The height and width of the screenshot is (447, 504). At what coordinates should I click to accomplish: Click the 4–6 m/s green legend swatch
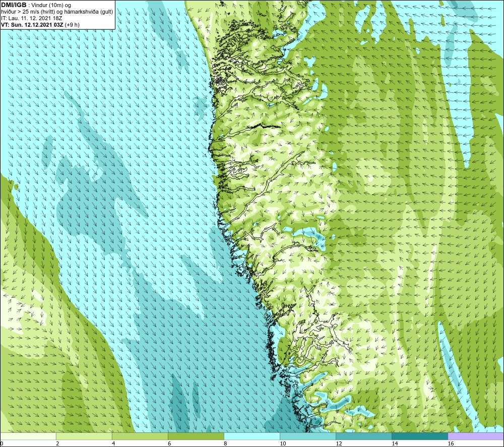pos(140,436)
